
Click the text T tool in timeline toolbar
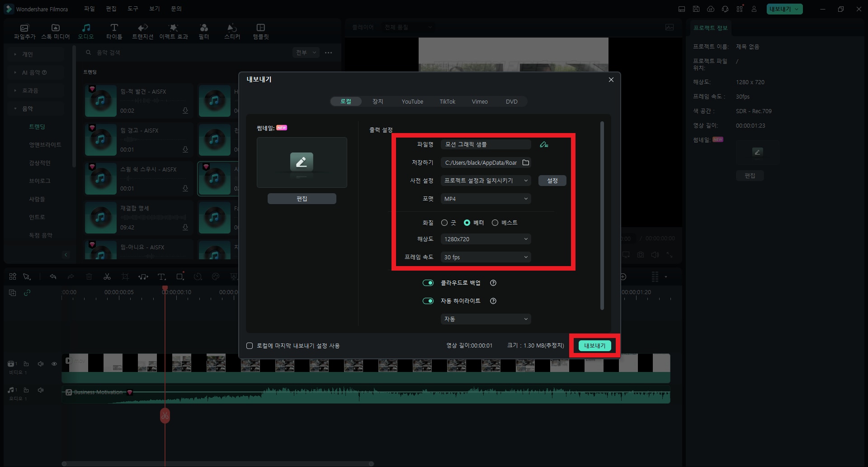pos(161,276)
